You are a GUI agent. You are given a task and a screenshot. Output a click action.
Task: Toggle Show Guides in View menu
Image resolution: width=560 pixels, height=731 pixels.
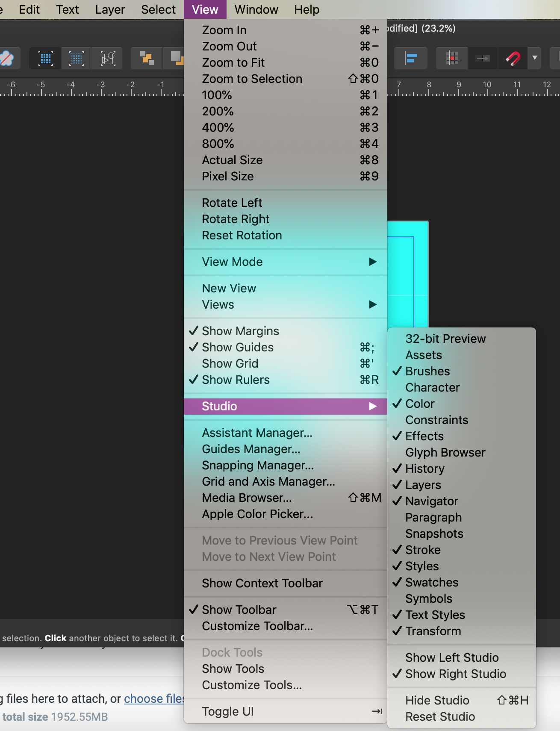point(286,347)
